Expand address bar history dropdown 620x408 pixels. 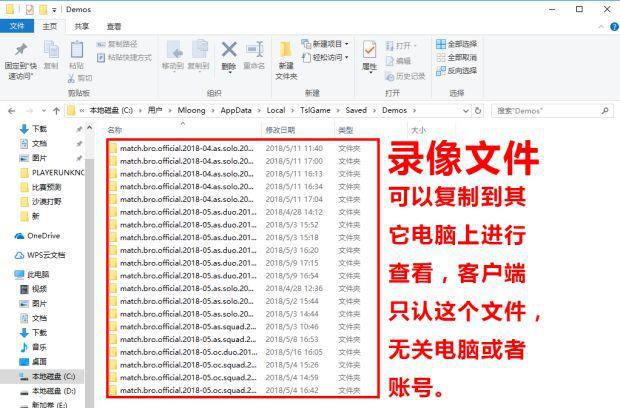466,111
